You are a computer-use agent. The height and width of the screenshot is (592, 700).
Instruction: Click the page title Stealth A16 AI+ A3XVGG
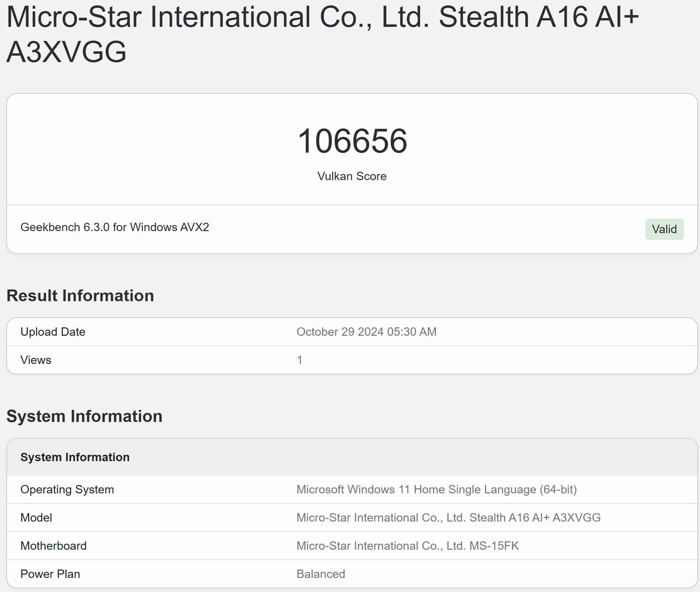pos(322,34)
